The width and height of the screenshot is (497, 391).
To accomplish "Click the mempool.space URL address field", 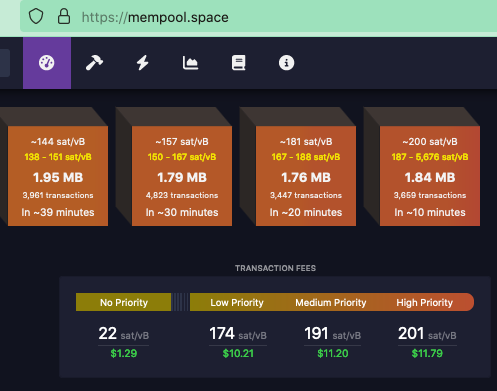I will (258, 16).
